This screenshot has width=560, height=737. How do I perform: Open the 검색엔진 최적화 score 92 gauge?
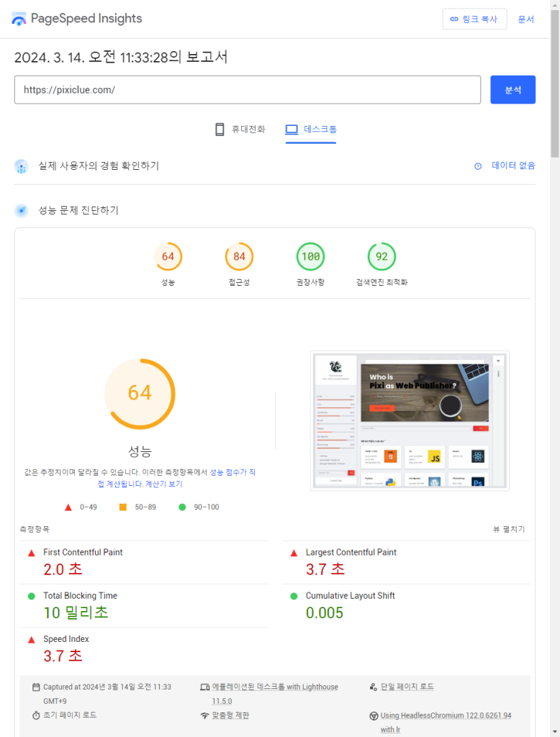[381, 257]
